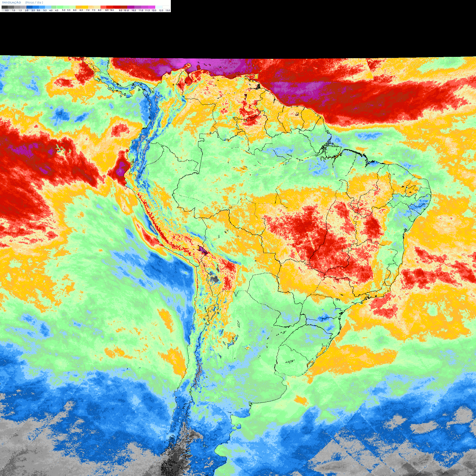Select the 12.0 legend value label

coord(154,10)
